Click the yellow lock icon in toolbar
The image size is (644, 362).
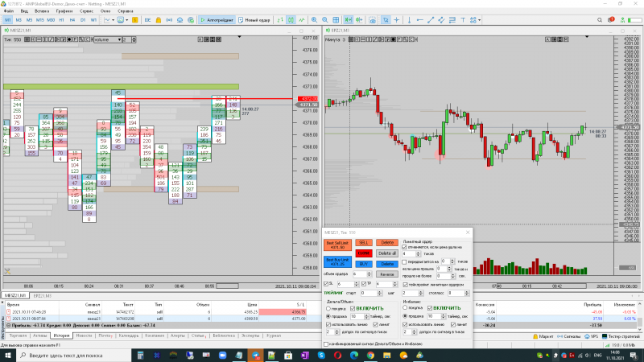158,19
